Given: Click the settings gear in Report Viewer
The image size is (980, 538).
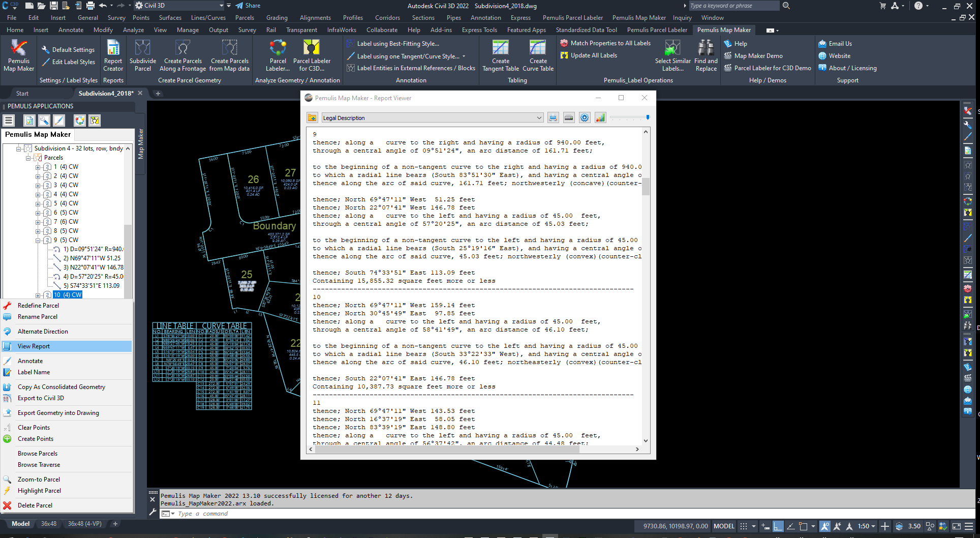Looking at the screenshot, I should click(585, 118).
